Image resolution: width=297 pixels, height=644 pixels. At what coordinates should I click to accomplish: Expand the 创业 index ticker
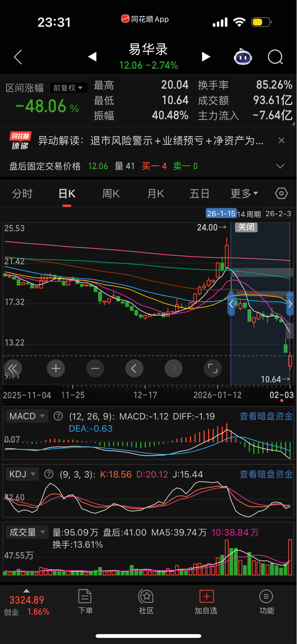pyautogui.click(x=27, y=603)
